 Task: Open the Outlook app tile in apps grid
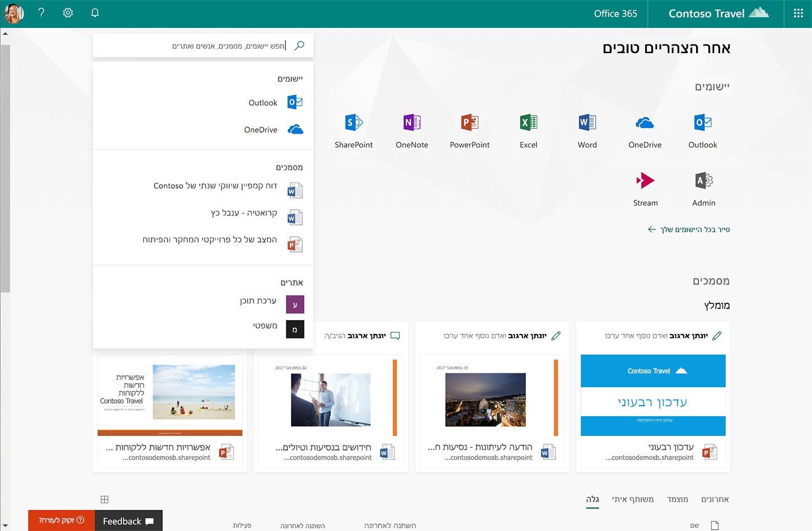coord(703,130)
